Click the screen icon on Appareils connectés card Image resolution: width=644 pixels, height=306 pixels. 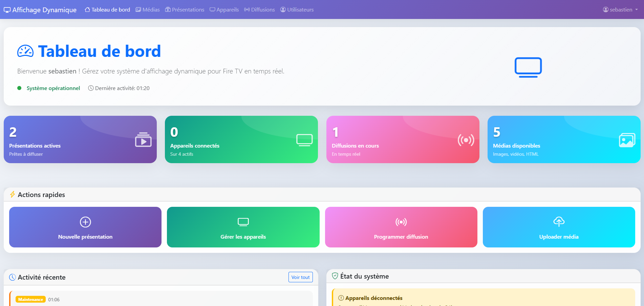[x=304, y=140]
